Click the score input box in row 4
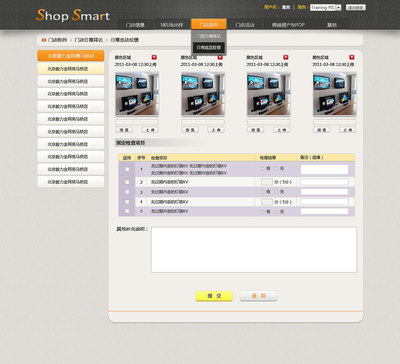 pyautogui.click(x=267, y=202)
